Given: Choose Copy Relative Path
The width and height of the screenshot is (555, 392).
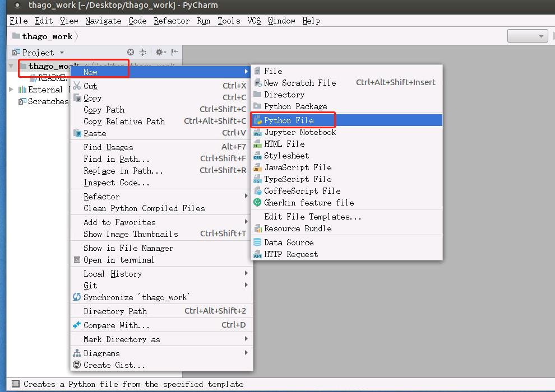Looking at the screenshot, I should coord(162,122).
